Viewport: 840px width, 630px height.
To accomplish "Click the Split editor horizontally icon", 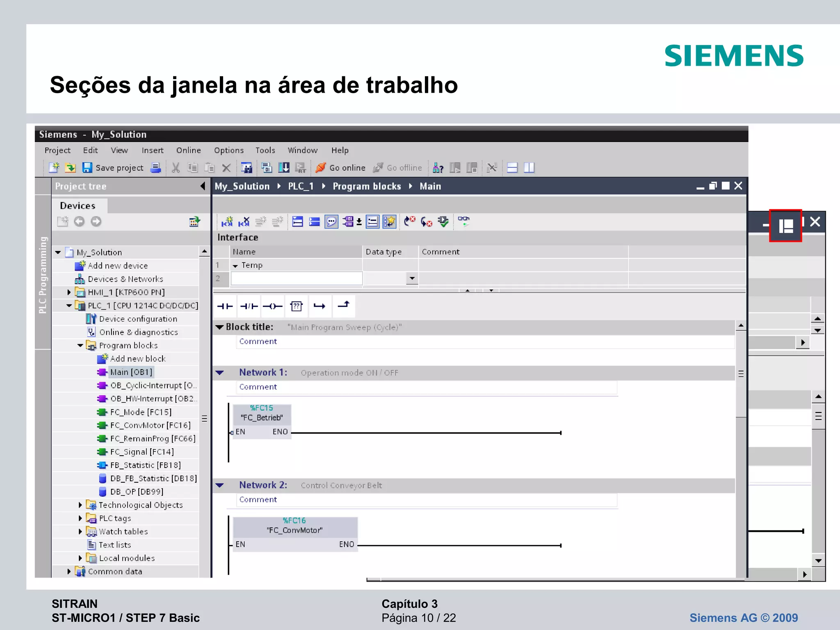I will pyautogui.click(x=512, y=167).
